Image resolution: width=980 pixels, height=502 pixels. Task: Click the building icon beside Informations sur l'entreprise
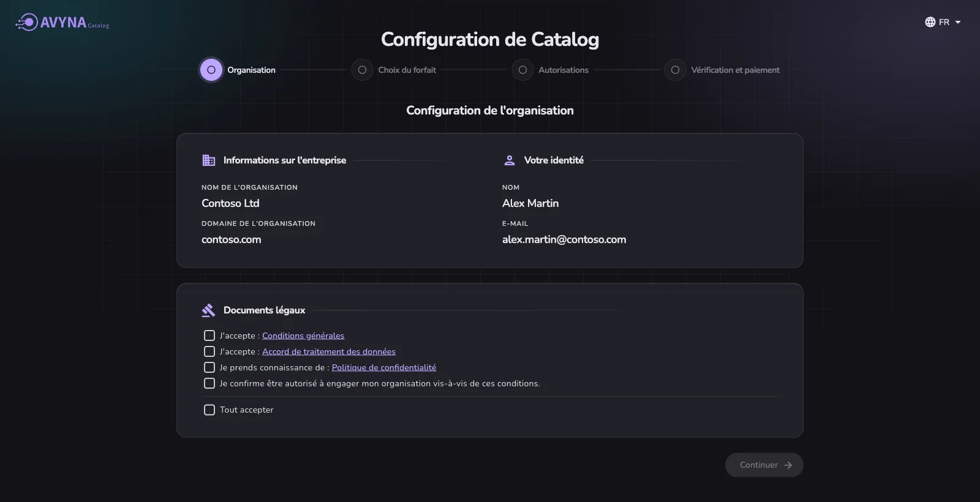click(x=209, y=160)
